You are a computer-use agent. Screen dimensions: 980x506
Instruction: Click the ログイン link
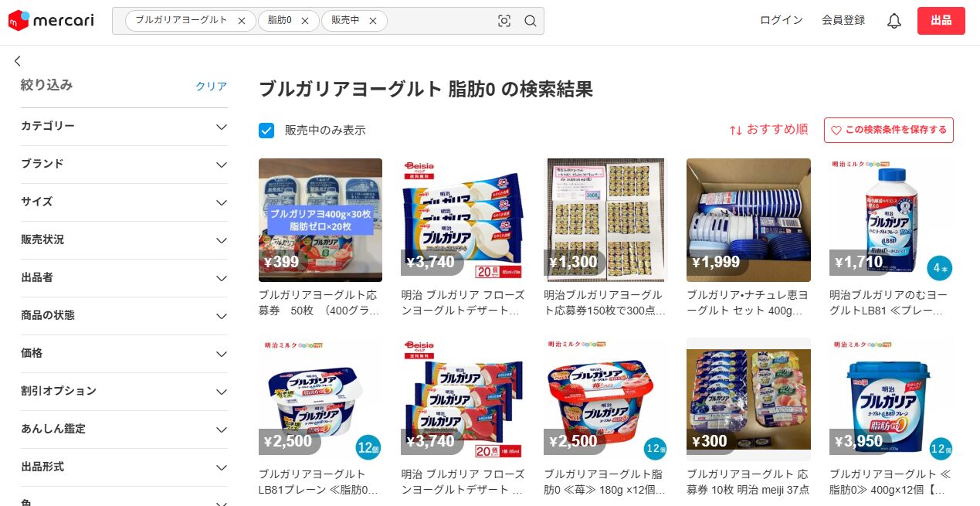pyautogui.click(x=782, y=20)
